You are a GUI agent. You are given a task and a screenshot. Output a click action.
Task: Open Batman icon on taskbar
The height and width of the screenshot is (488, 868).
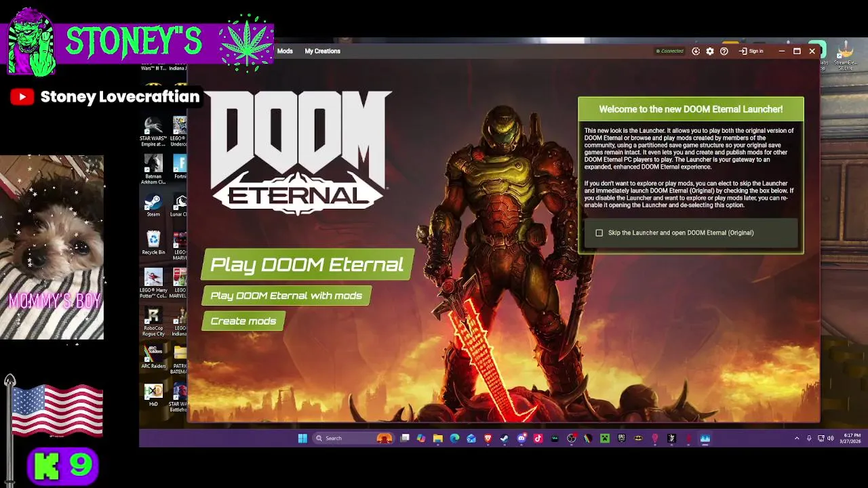pyautogui.click(x=638, y=439)
